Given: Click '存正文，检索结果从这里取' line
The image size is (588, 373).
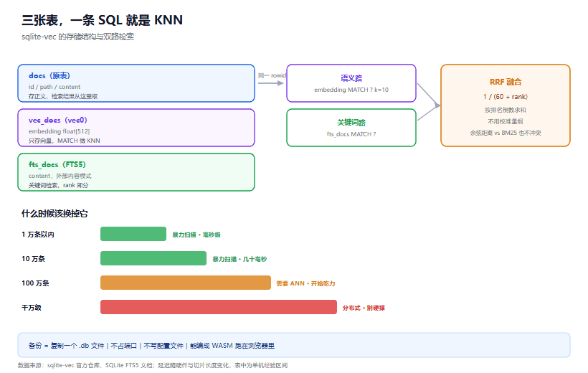Looking at the screenshot, I should pos(63,96).
